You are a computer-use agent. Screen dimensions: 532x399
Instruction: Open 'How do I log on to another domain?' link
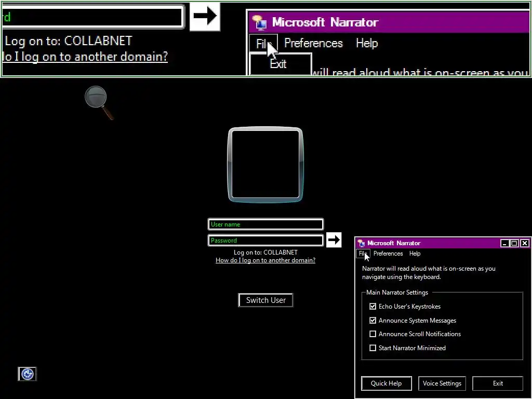(265, 260)
